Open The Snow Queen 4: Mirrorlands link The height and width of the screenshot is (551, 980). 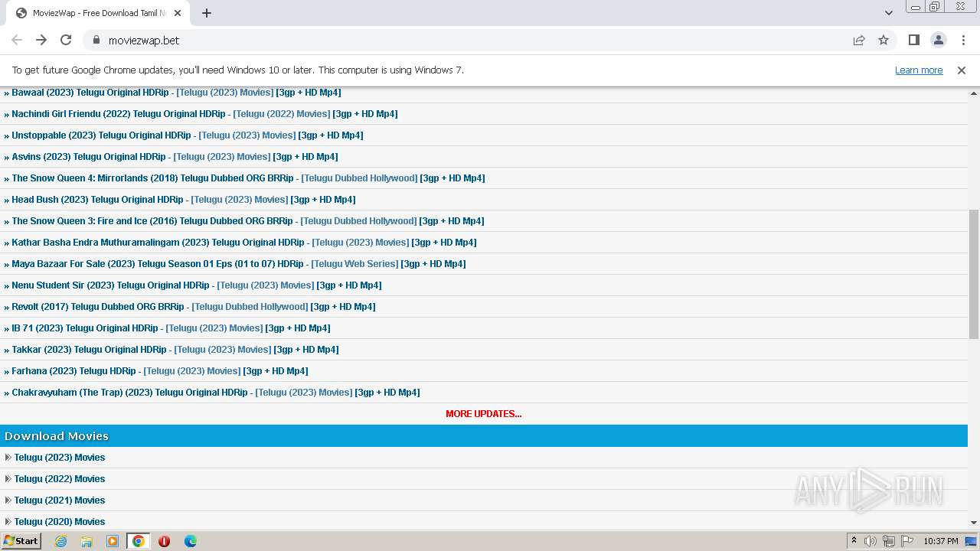(152, 178)
